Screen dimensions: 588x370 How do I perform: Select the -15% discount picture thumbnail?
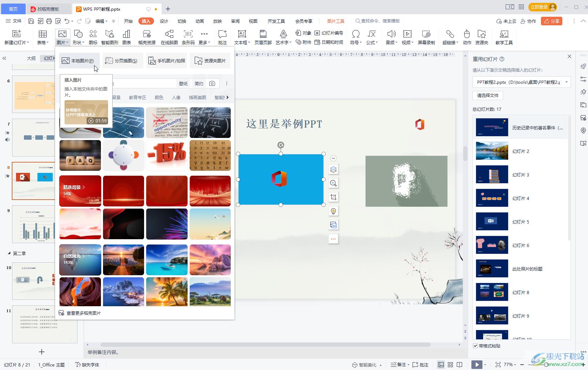pos(167,155)
